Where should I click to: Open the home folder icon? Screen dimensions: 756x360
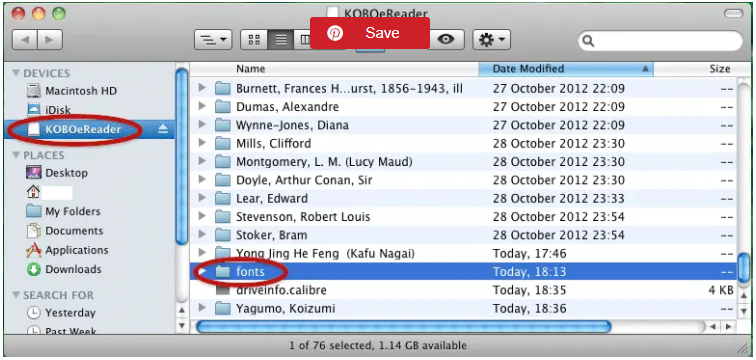pyautogui.click(x=34, y=192)
